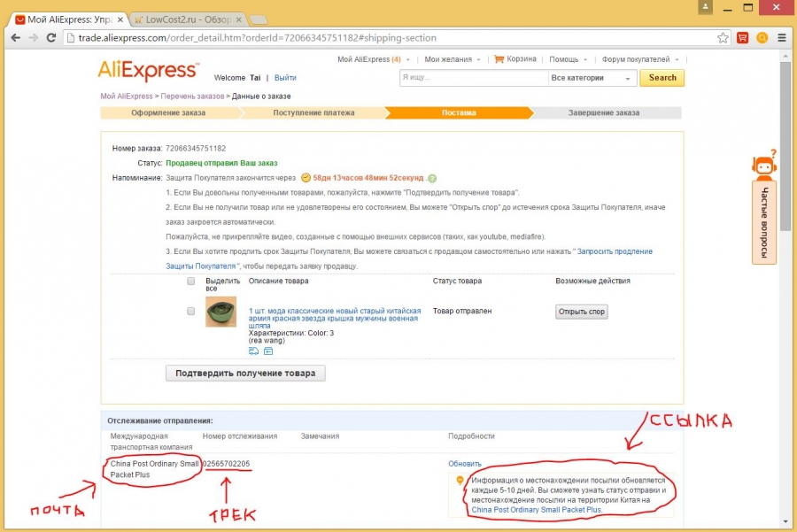Open the green hat product thumbnail
The width and height of the screenshot is (797, 532).
tap(221, 312)
